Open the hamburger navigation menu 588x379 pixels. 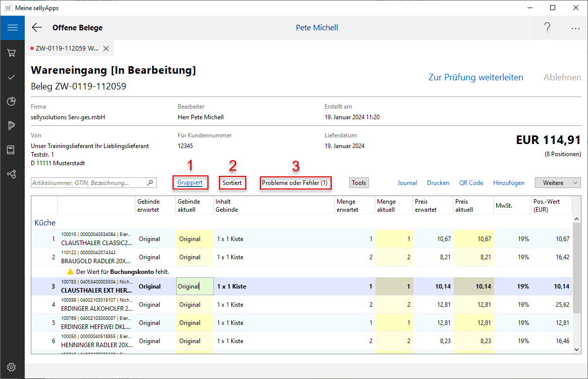(x=12, y=28)
